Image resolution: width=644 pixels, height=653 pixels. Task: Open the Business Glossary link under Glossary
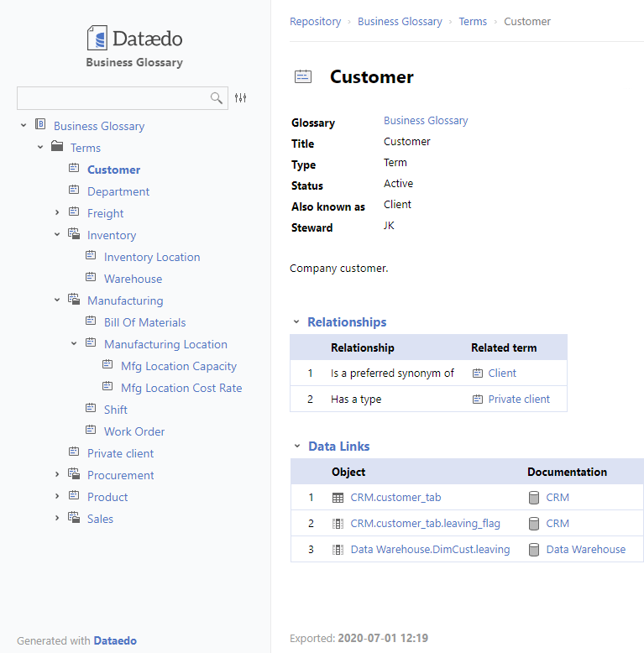point(426,121)
